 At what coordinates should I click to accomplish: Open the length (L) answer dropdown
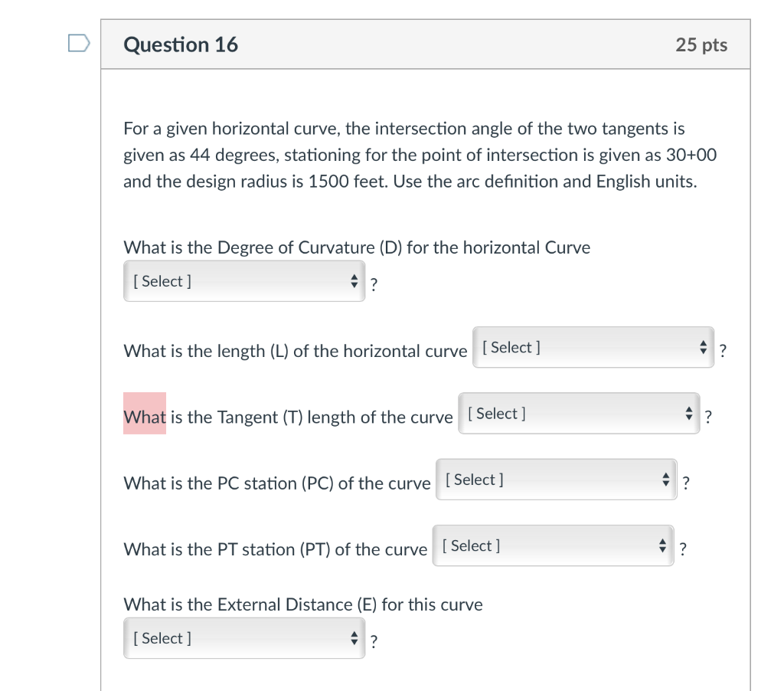pos(582,346)
